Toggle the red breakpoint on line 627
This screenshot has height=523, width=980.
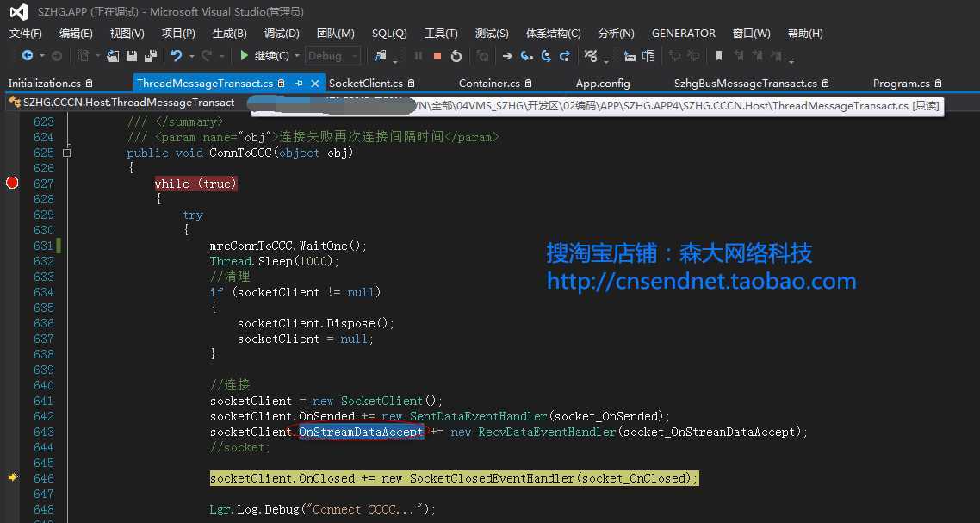pos(12,183)
